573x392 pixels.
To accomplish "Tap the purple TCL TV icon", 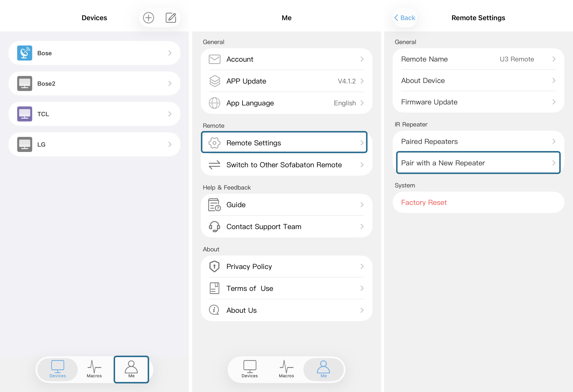I will click(x=25, y=114).
